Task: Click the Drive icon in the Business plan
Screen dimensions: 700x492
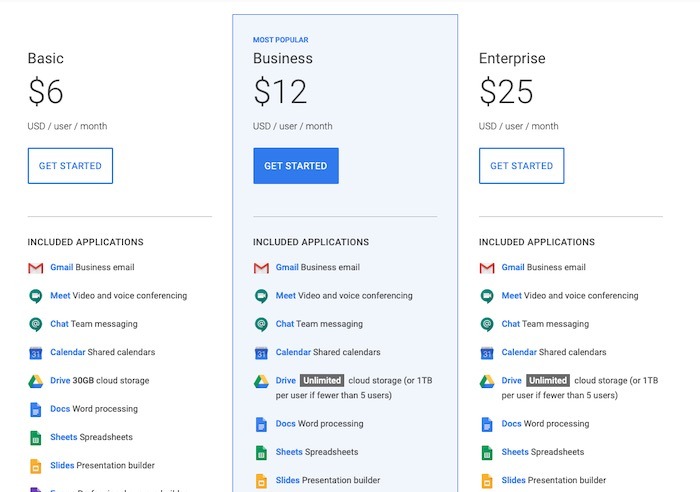Action: (261, 381)
